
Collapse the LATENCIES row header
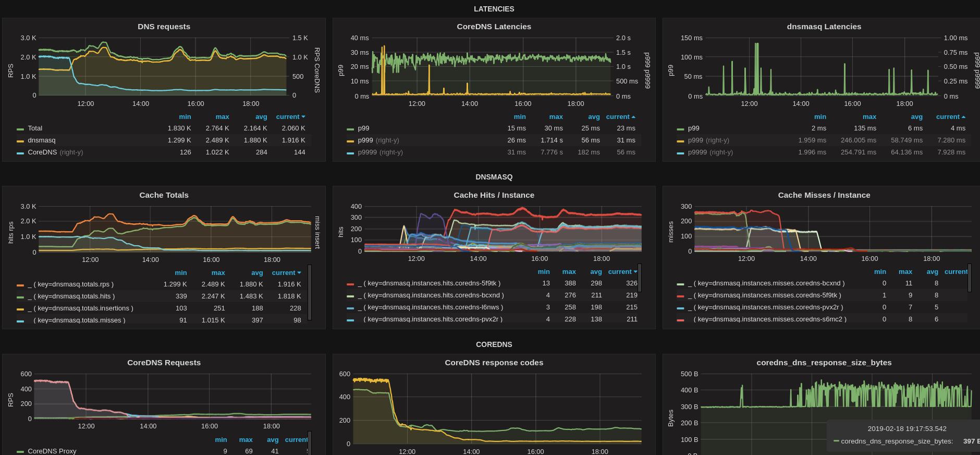(x=494, y=9)
